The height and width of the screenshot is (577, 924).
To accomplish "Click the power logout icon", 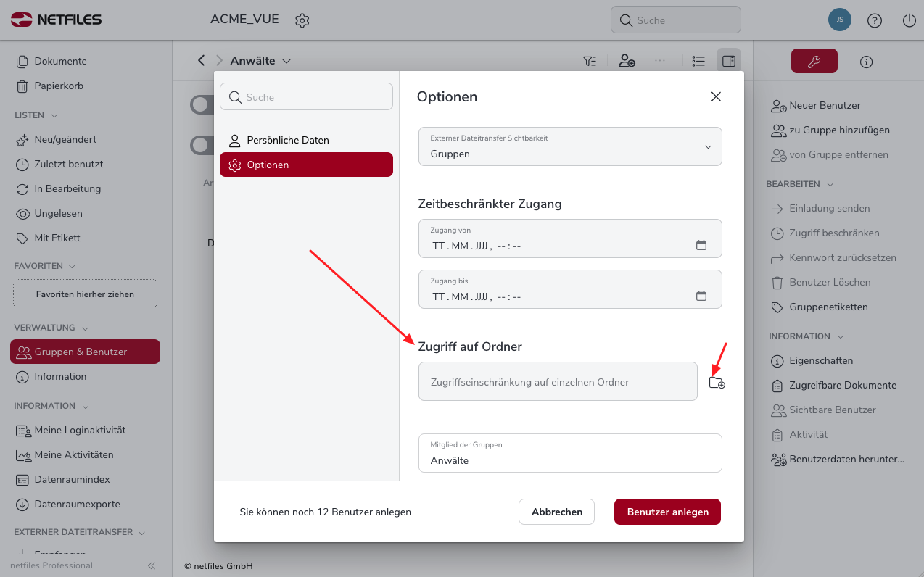I will (x=909, y=20).
